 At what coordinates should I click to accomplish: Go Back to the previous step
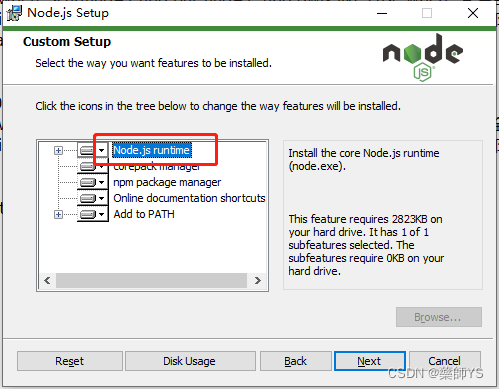[x=296, y=361]
